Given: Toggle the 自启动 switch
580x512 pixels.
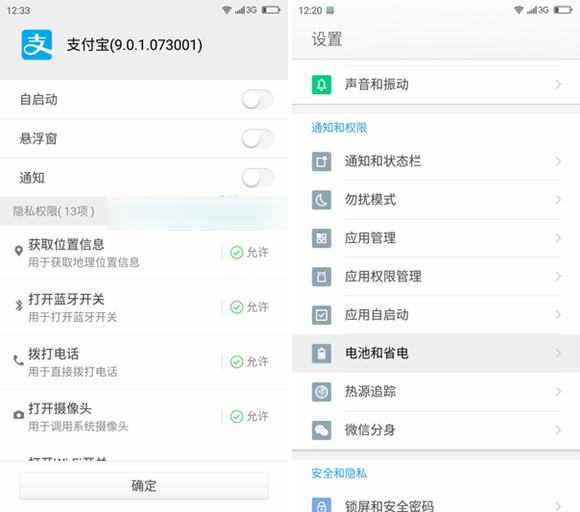Looking at the screenshot, I should [x=257, y=100].
